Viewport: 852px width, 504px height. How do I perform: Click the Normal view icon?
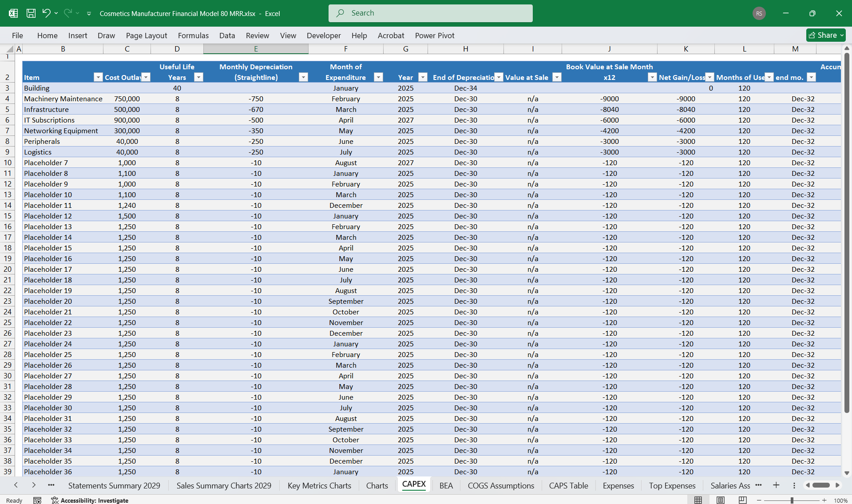(697, 500)
